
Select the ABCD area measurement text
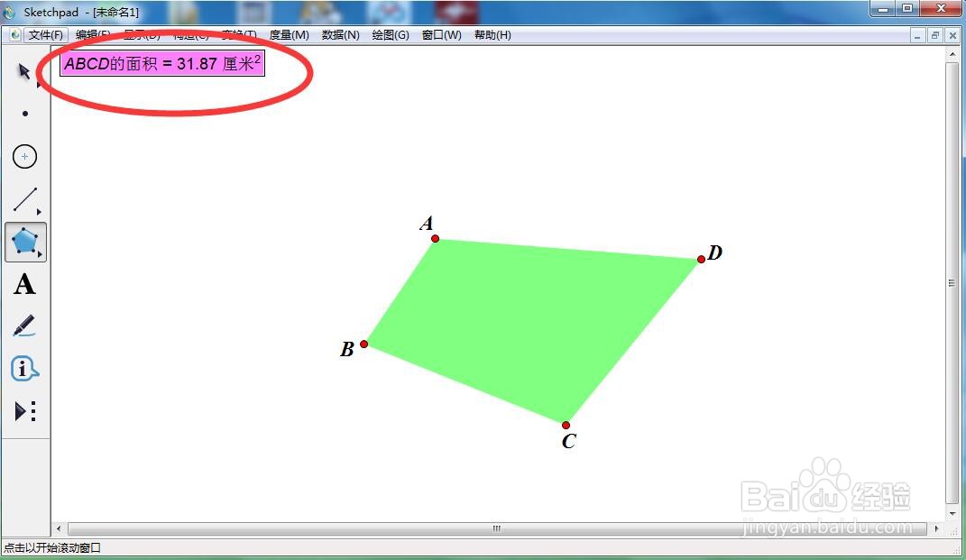[x=162, y=63]
